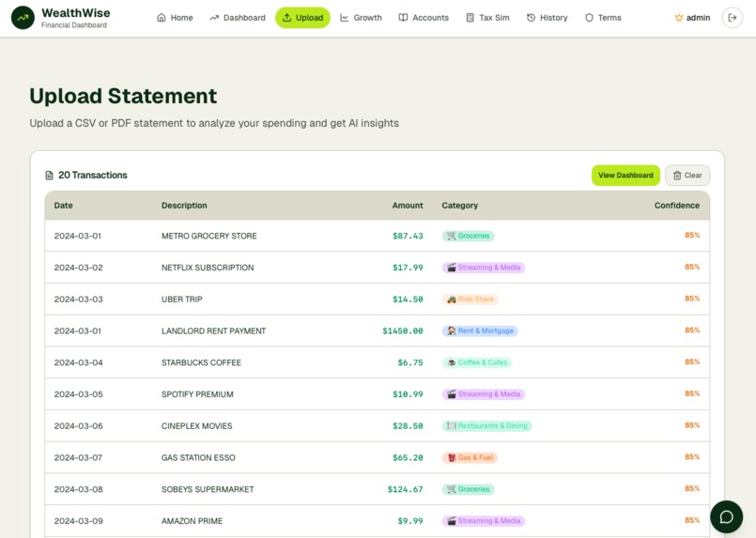Click the METRO GROCERY STORE description
This screenshot has width=756, height=538.
pyautogui.click(x=209, y=236)
